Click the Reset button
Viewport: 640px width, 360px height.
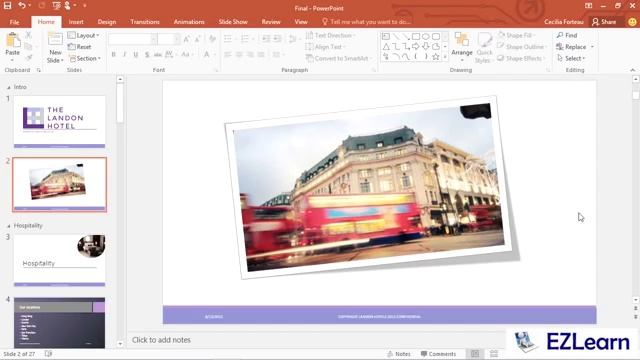pos(80,47)
